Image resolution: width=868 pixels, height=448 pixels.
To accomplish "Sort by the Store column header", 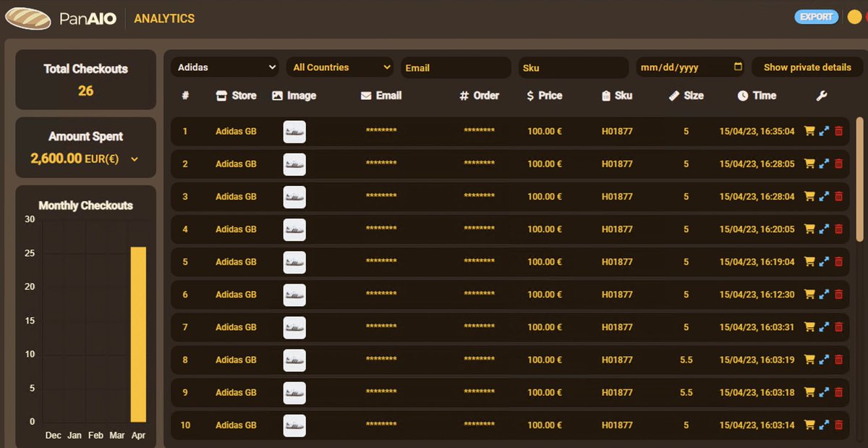I will tap(237, 96).
